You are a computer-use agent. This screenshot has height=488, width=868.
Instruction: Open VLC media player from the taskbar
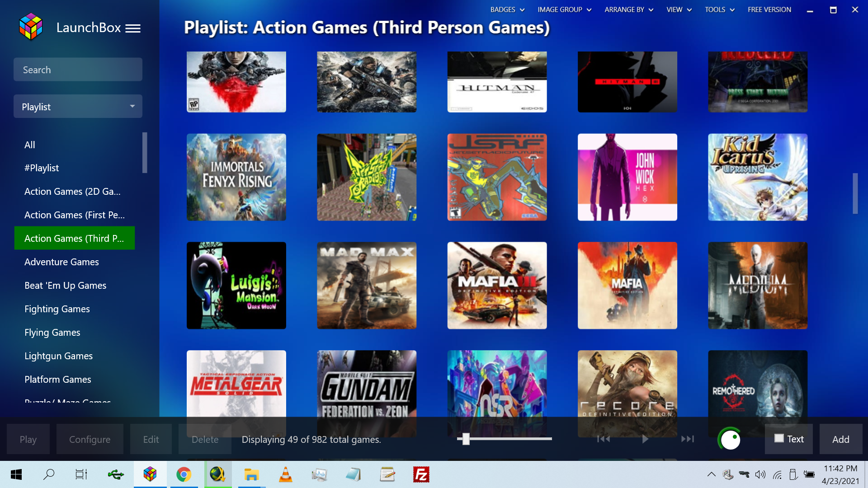point(286,474)
